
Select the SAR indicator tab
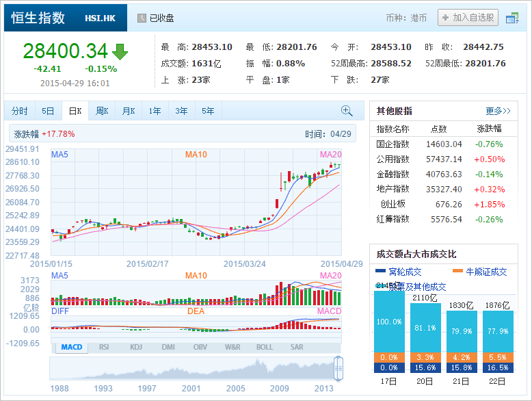[x=297, y=347]
